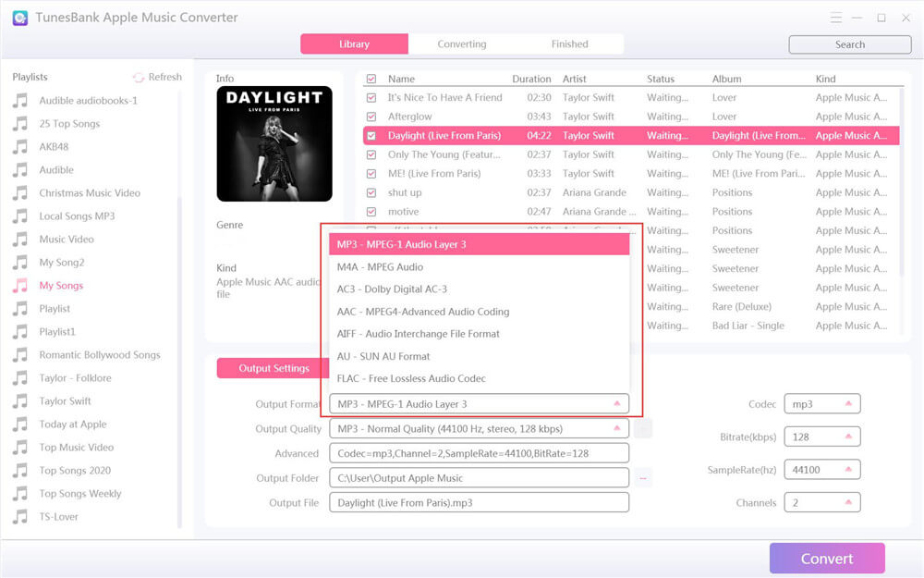Choose AC3 - Dolby Digital AC-3 format
This screenshot has height=578, width=924.
[x=479, y=289]
